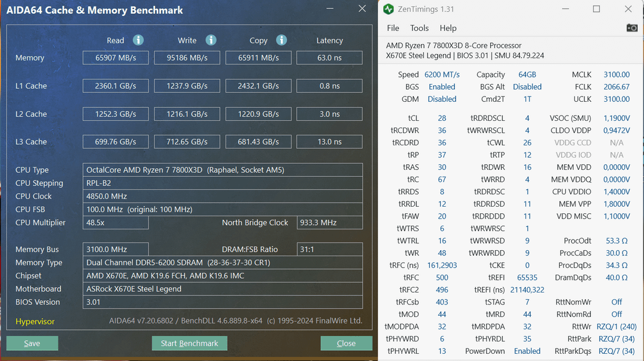Click the L1 Cache latency 0.8 ns
Image resolution: width=644 pixels, height=361 pixels.
(329, 86)
